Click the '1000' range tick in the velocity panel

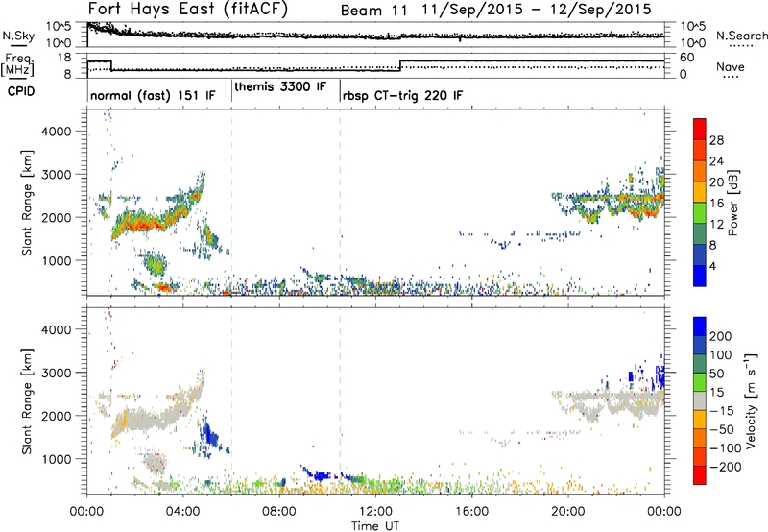pyautogui.click(x=57, y=460)
